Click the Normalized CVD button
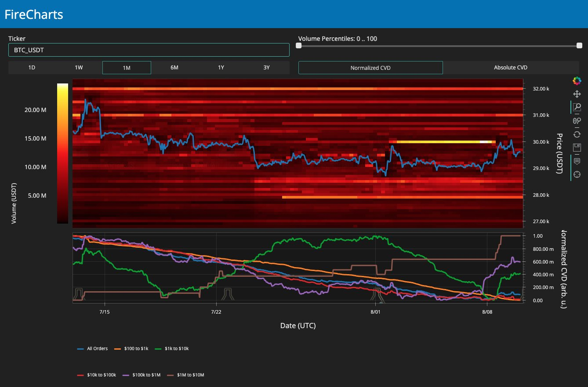This screenshot has height=387, width=588. pyautogui.click(x=370, y=68)
